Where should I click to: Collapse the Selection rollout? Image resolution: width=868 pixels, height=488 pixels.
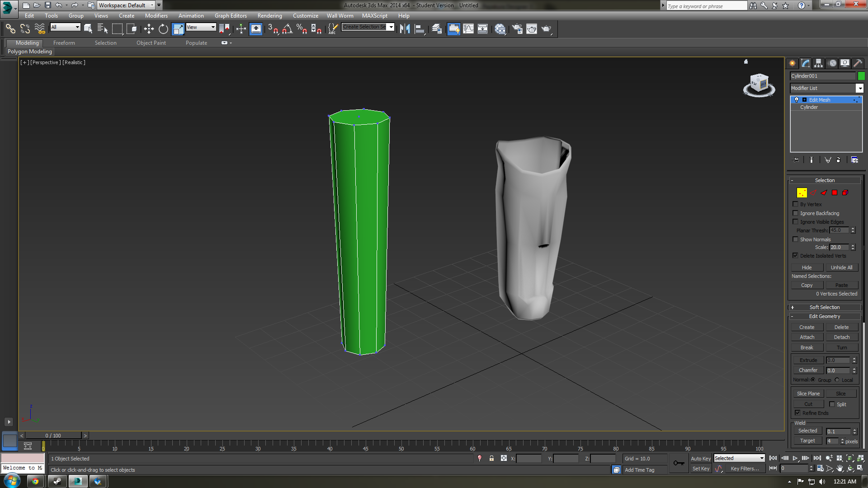pyautogui.click(x=825, y=180)
